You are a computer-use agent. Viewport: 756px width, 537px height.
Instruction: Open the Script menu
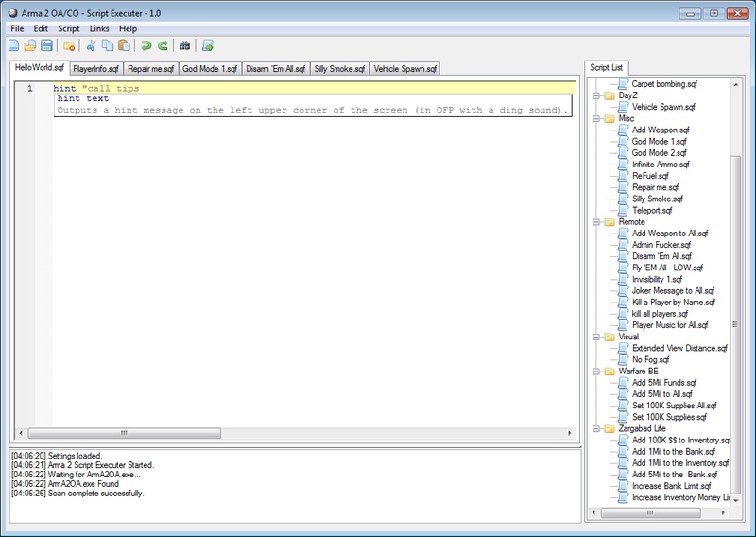tap(68, 28)
